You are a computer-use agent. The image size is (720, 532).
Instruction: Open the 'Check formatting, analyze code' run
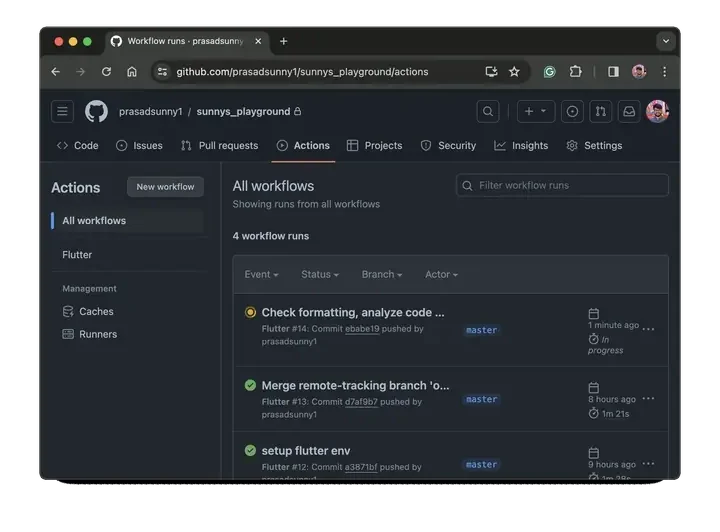(x=353, y=313)
